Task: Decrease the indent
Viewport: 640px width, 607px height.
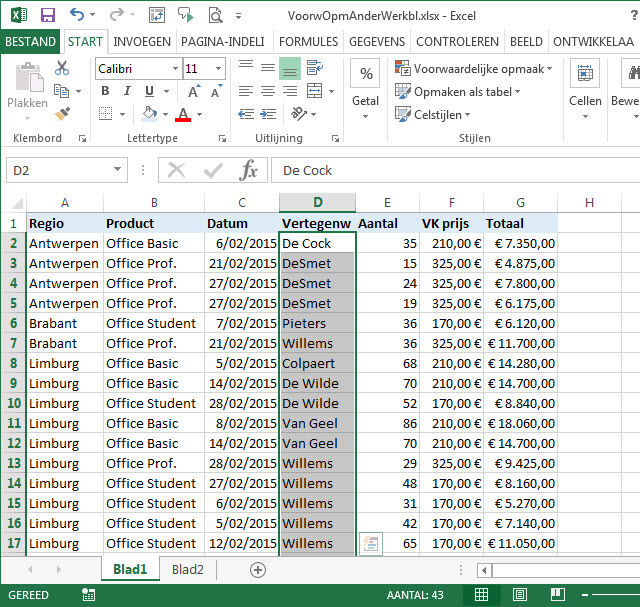Action: click(x=246, y=114)
